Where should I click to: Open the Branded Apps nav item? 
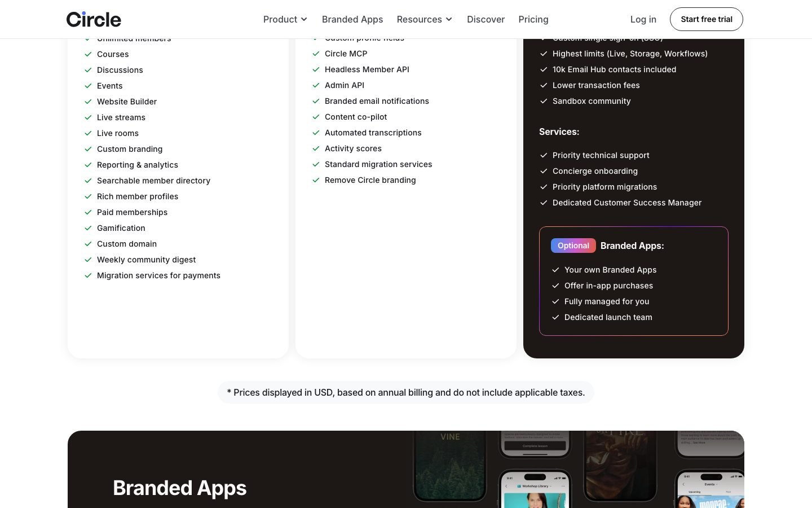point(352,19)
